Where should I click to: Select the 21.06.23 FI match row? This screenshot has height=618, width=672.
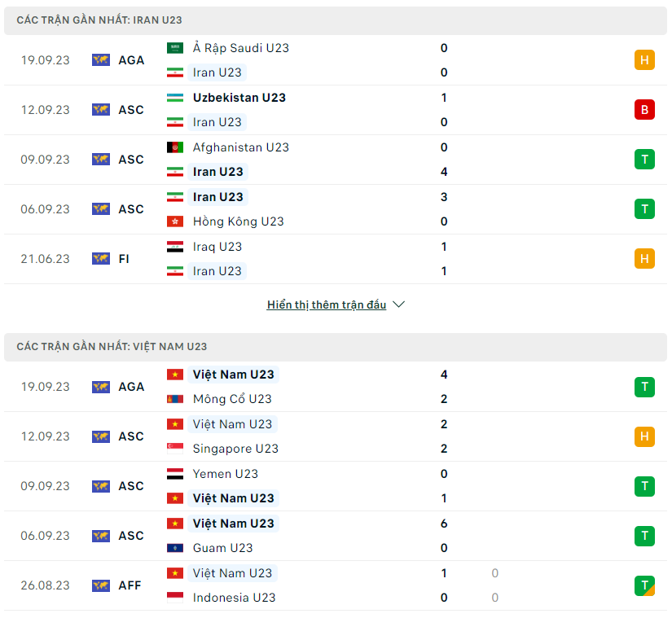tap(326, 259)
